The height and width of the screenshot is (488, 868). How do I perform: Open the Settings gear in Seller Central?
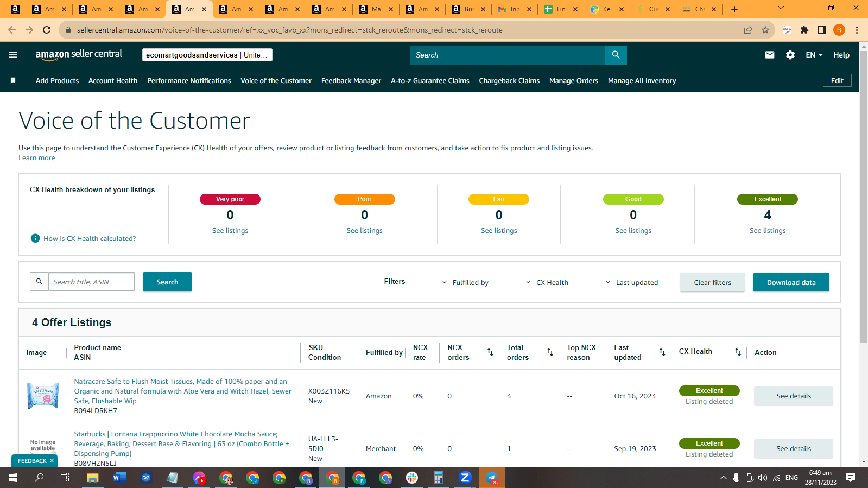790,55
